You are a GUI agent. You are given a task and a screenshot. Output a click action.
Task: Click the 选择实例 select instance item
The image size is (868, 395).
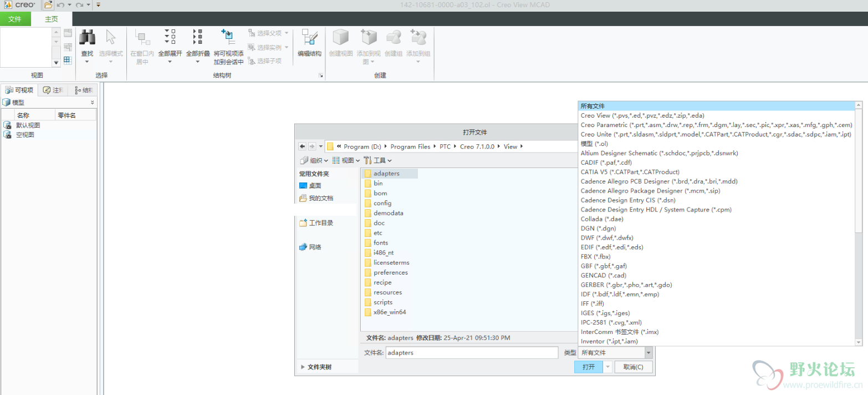(x=268, y=47)
